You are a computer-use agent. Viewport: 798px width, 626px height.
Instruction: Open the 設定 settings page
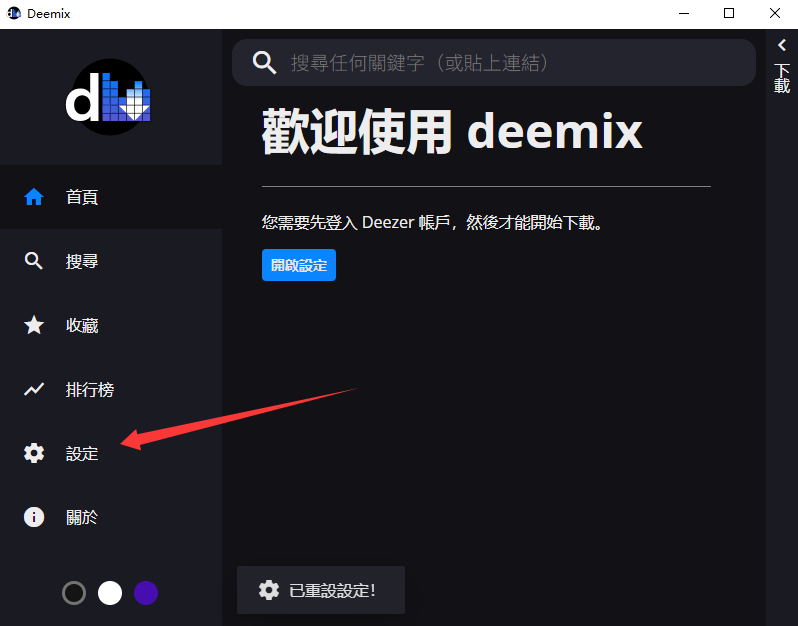[111, 453]
